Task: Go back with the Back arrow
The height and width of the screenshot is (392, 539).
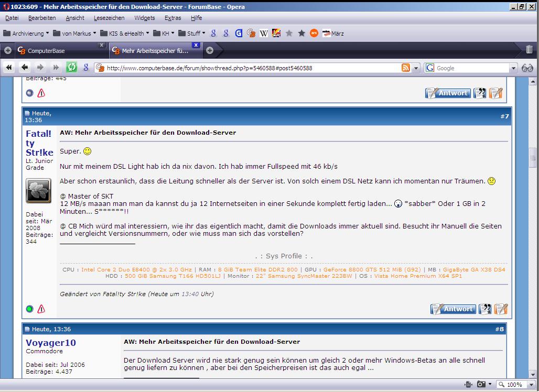Action: (25, 67)
